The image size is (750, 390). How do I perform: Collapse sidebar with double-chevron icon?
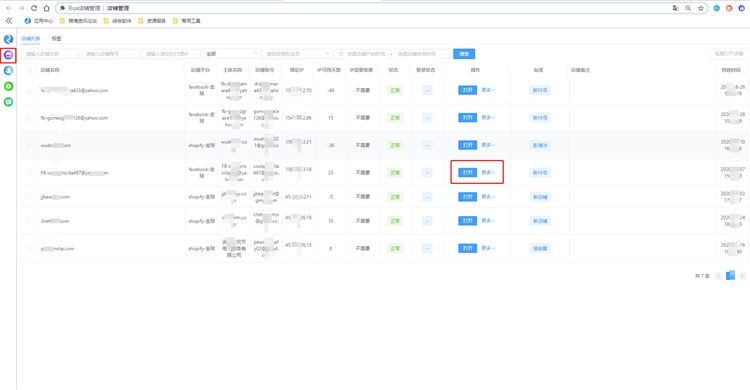[x=9, y=21]
